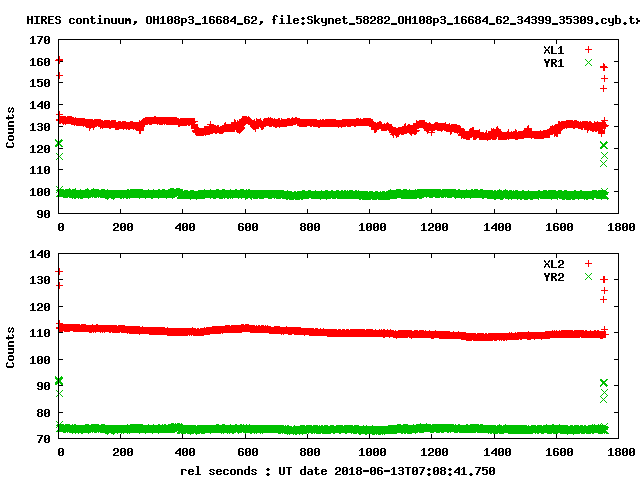
Task: Click x-axis 1000 tick under XL2/YR2 plot
Action: (x=372, y=452)
